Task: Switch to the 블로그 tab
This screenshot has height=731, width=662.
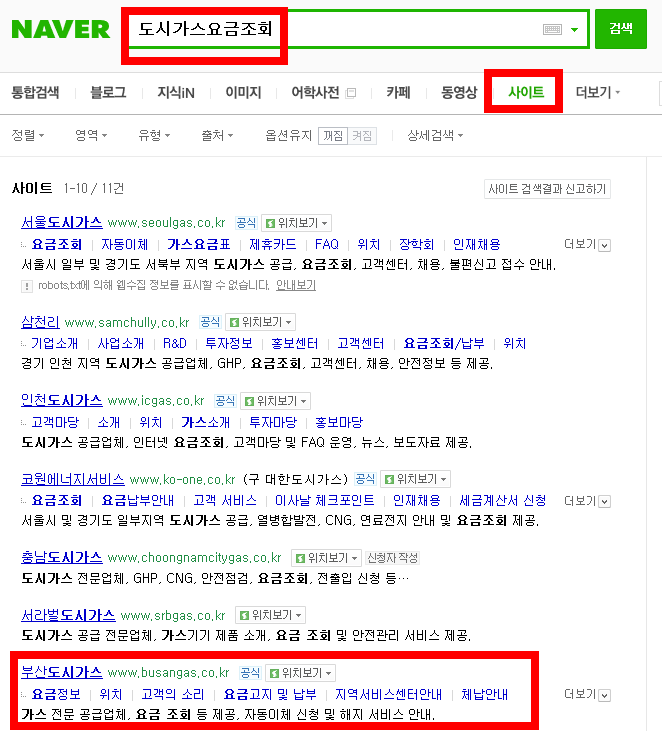Action: point(108,92)
